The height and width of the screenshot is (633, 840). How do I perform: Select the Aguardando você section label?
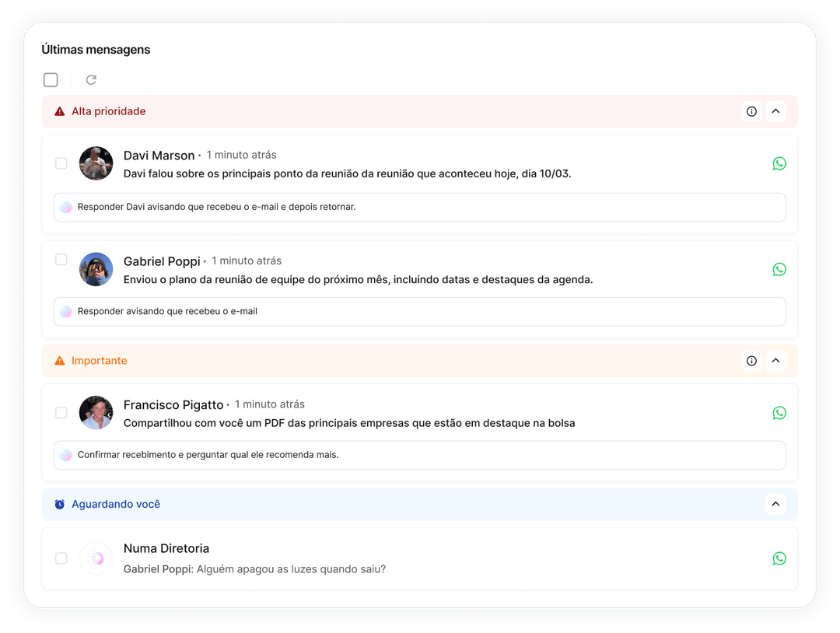[x=115, y=504]
